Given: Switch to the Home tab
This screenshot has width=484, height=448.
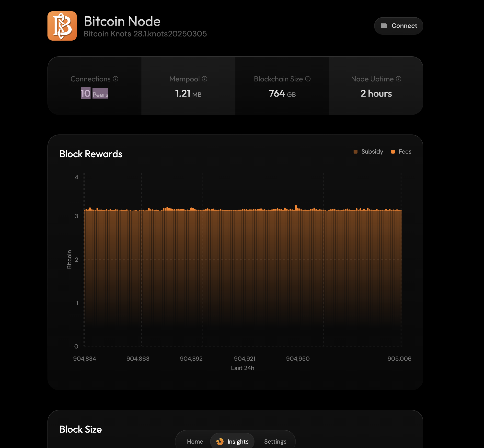Looking at the screenshot, I should [x=195, y=441].
